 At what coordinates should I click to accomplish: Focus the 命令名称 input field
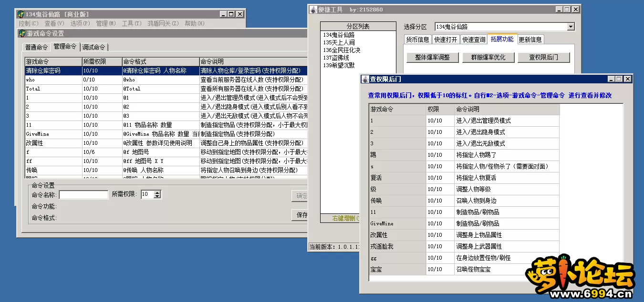pyautogui.click(x=83, y=194)
